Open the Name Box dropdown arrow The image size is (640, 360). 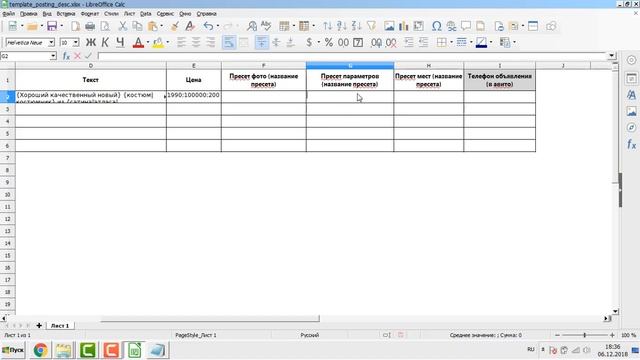pyautogui.click(x=53, y=56)
